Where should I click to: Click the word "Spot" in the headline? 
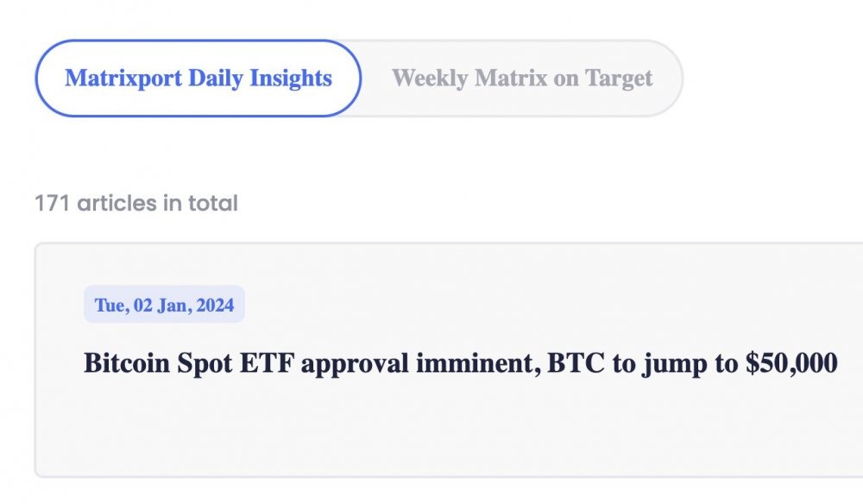click(205, 363)
